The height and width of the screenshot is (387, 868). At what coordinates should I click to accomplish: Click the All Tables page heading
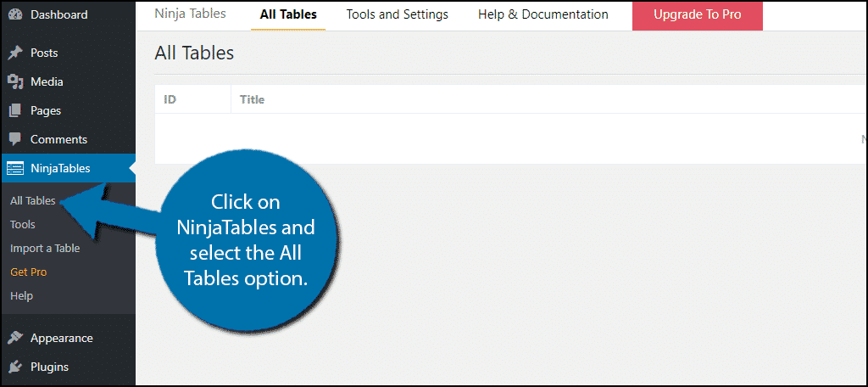(194, 53)
